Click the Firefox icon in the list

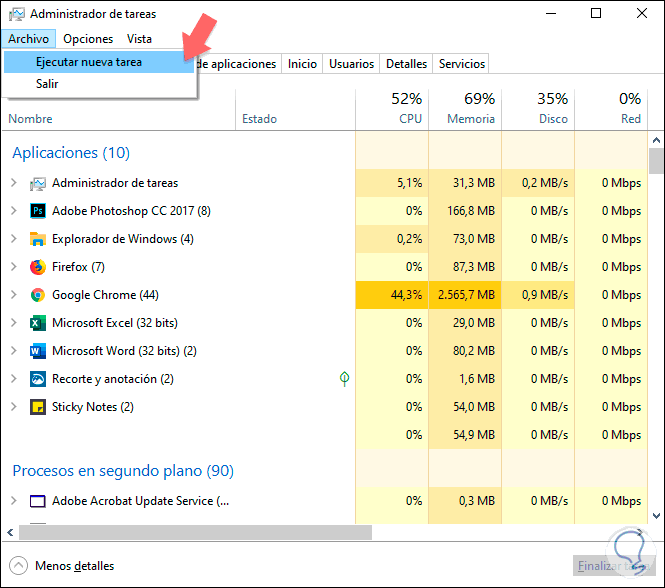(38, 267)
